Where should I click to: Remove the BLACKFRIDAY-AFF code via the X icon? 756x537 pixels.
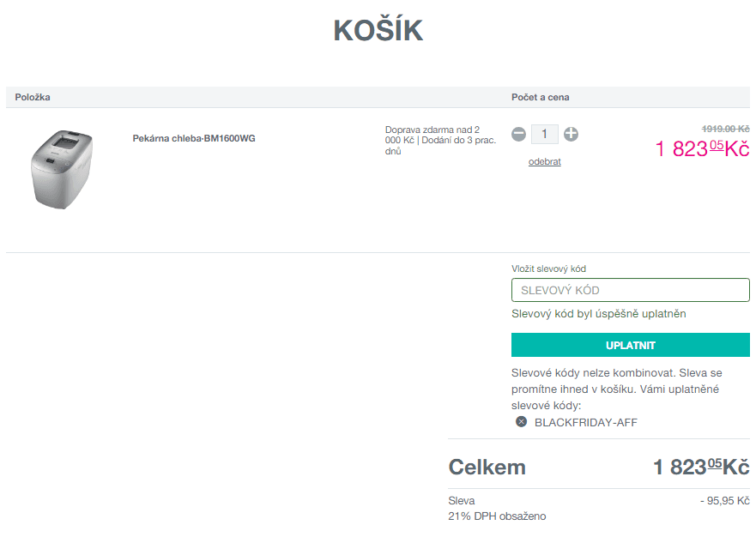pyautogui.click(x=522, y=421)
